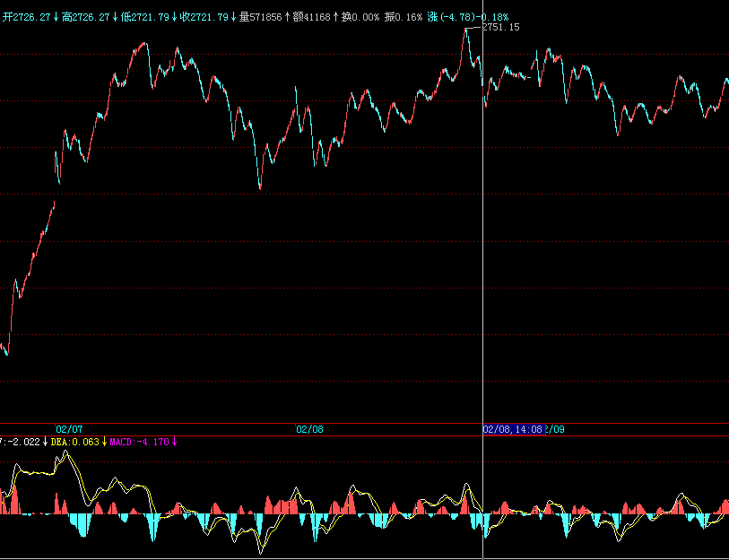Click the highlighted 02/08,14:08 crosshair time label

[514, 429]
